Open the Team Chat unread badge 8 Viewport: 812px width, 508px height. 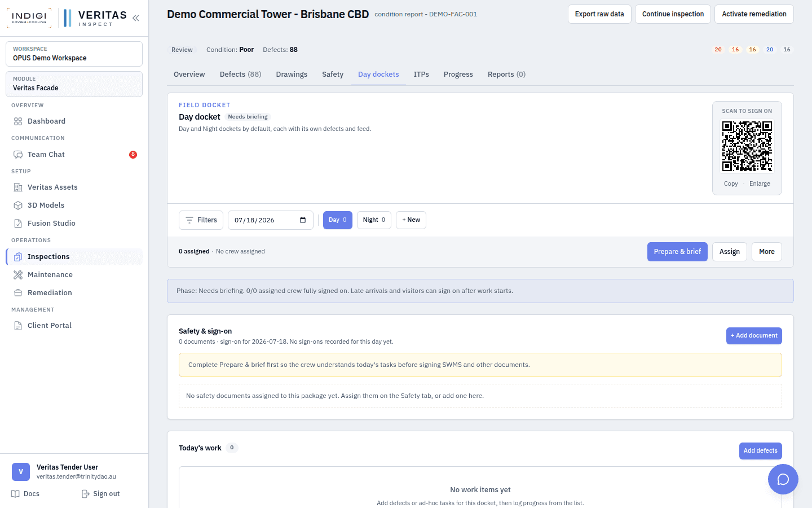point(133,155)
